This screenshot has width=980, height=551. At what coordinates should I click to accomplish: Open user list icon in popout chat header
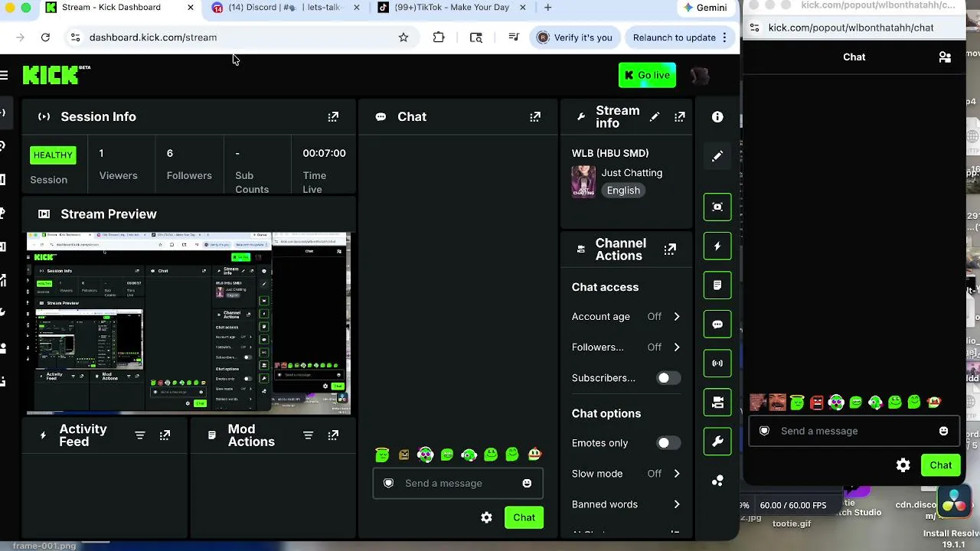[x=945, y=57]
